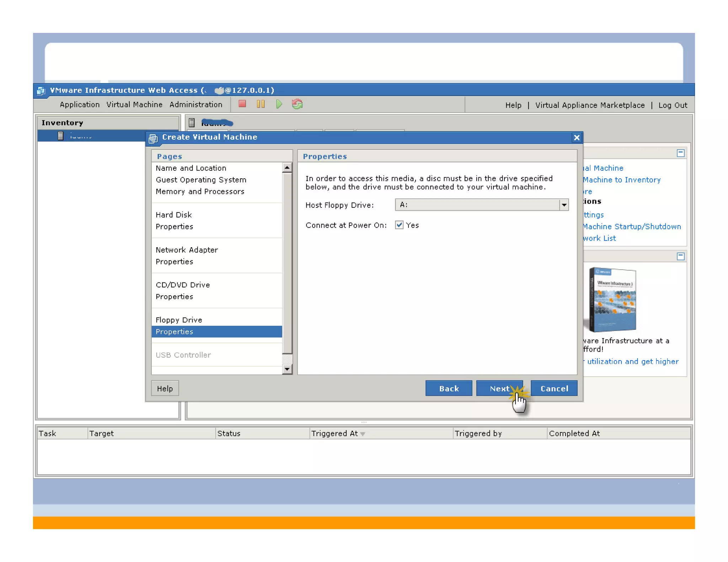Open the Host Floppy Drive dropdown

click(564, 205)
